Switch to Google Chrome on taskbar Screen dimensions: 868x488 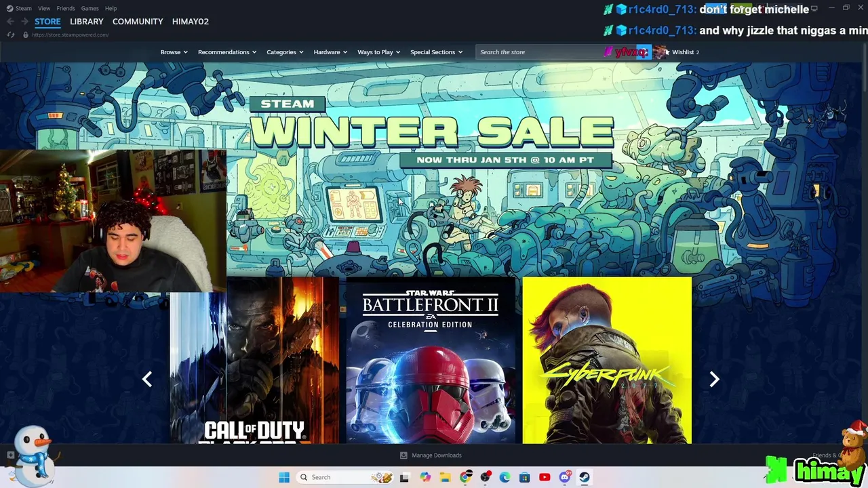click(x=465, y=477)
